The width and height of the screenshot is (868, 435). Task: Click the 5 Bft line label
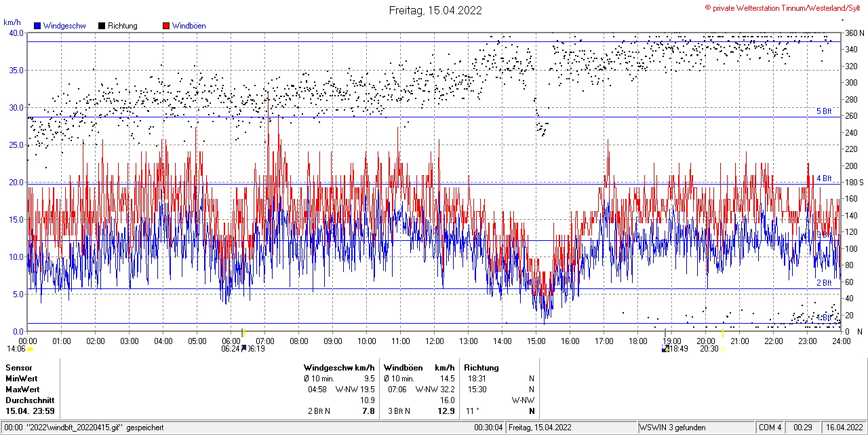pyautogui.click(x=824, y=111)
